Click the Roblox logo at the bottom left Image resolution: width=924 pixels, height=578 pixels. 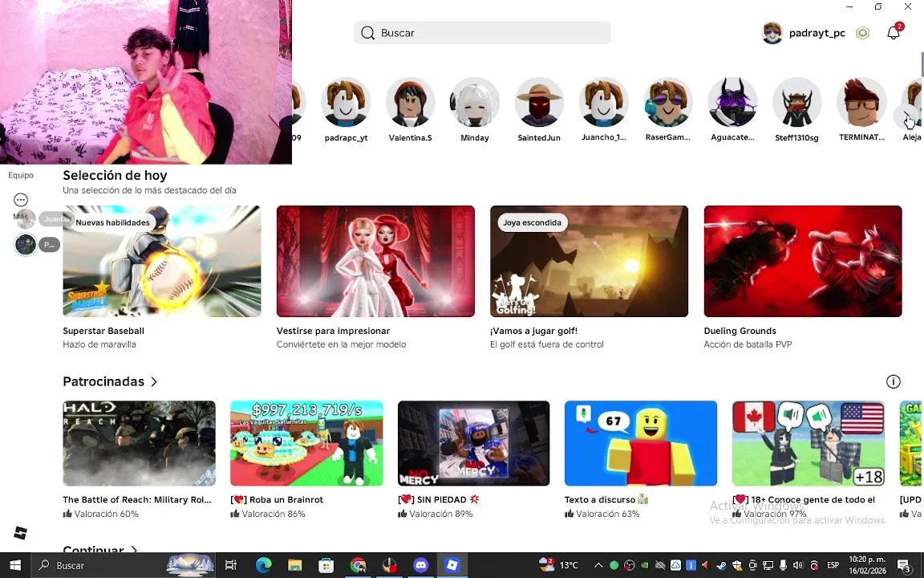21,533
